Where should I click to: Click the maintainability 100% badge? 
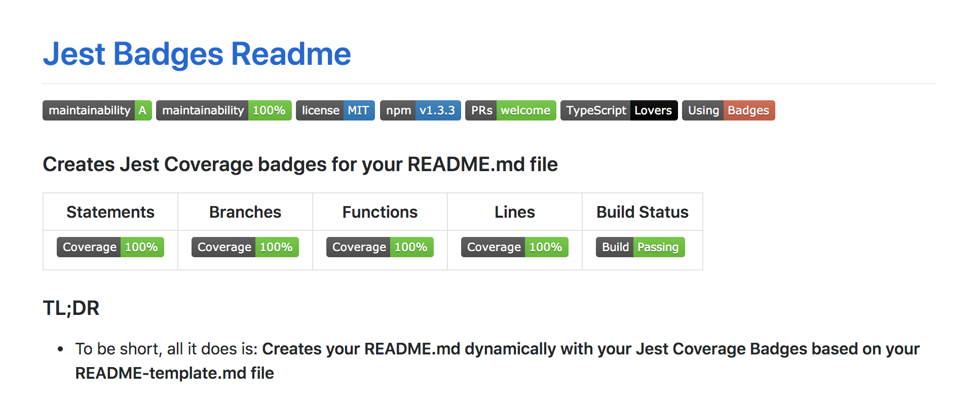pyautogui.click(x=224, y=110)
